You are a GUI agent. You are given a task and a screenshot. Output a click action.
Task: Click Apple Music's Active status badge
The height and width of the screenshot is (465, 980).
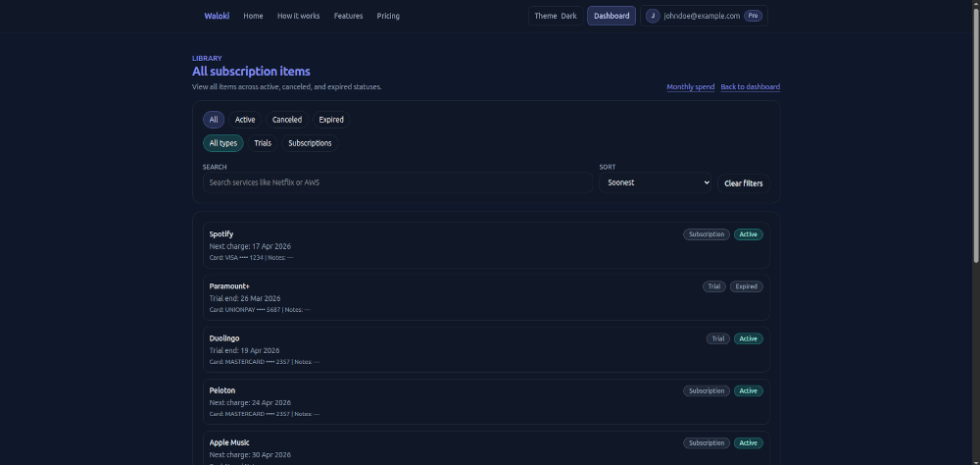(x=748, y=443)
